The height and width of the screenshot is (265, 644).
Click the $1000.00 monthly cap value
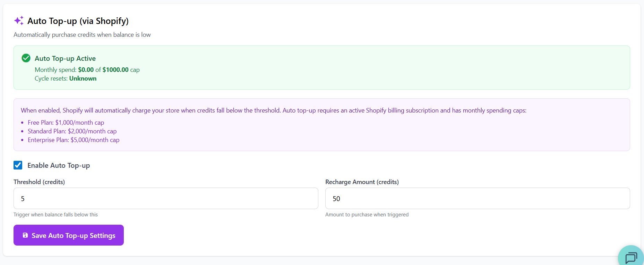[x=115, y=70]
